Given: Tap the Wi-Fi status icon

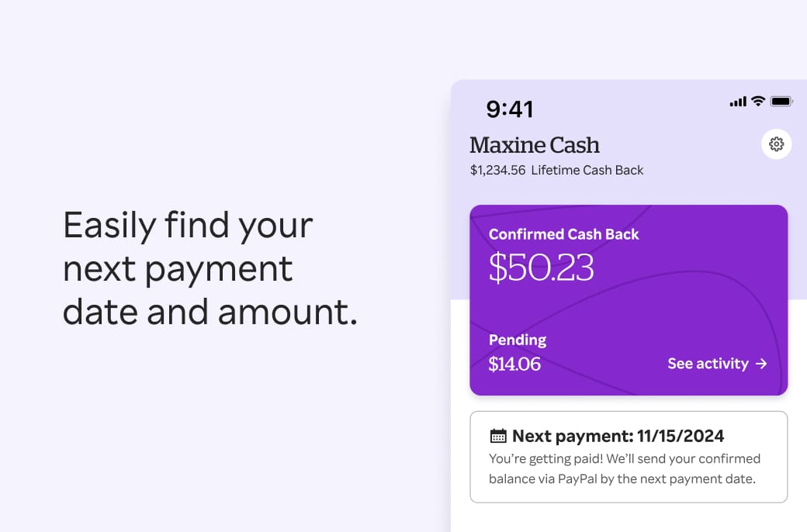Looking at the screenshot, I should [758, 102].
